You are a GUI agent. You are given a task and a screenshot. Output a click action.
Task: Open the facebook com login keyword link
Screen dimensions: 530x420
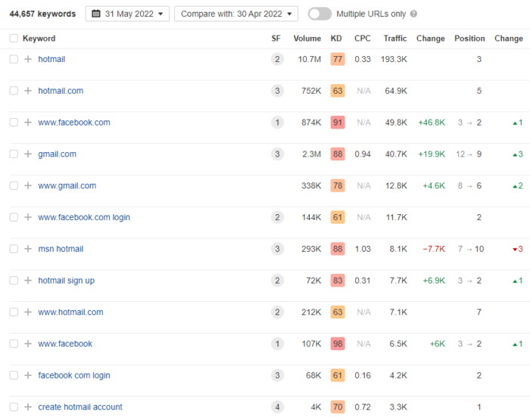click(74, 375)
